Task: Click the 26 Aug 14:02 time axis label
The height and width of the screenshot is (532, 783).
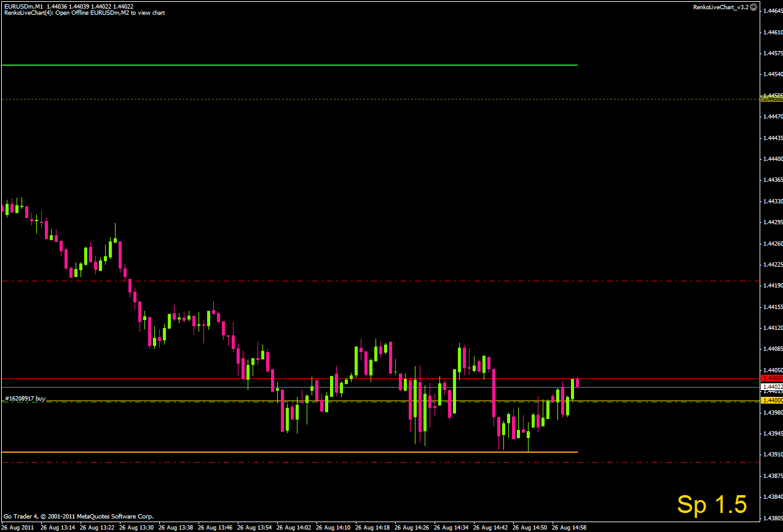Action: point(294,527)
